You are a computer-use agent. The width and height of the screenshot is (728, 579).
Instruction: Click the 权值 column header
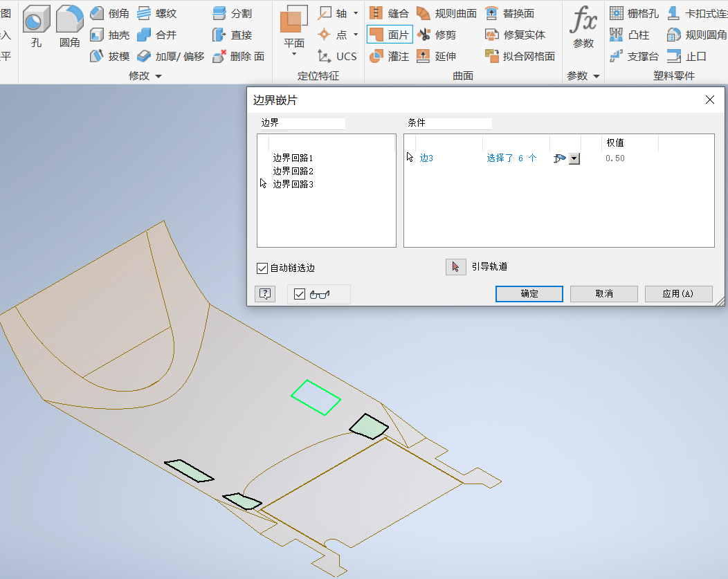tap(615, 143)
